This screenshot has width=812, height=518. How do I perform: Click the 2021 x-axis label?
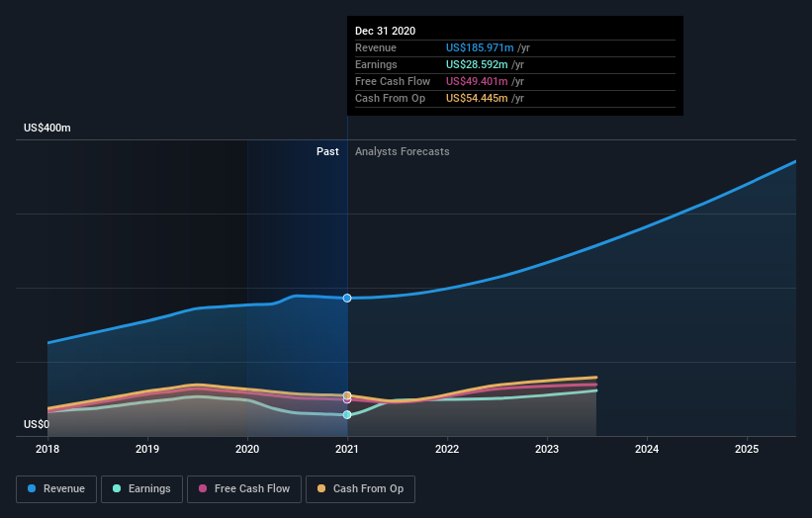(347, 449)
